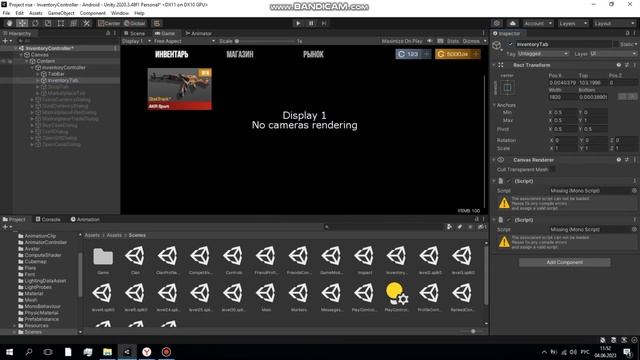Image resolution: width=640 pixels, height=360 pixels.
Task: Select the Scale tool in toolbar
Action: (x=48, y=23)
